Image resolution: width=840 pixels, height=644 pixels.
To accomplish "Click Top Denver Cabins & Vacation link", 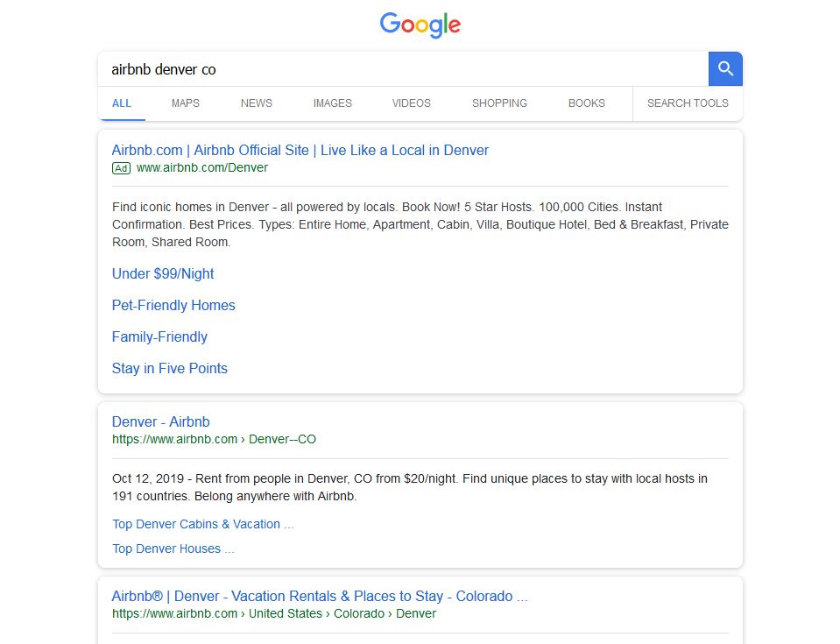I will click(x=203, y=524).
